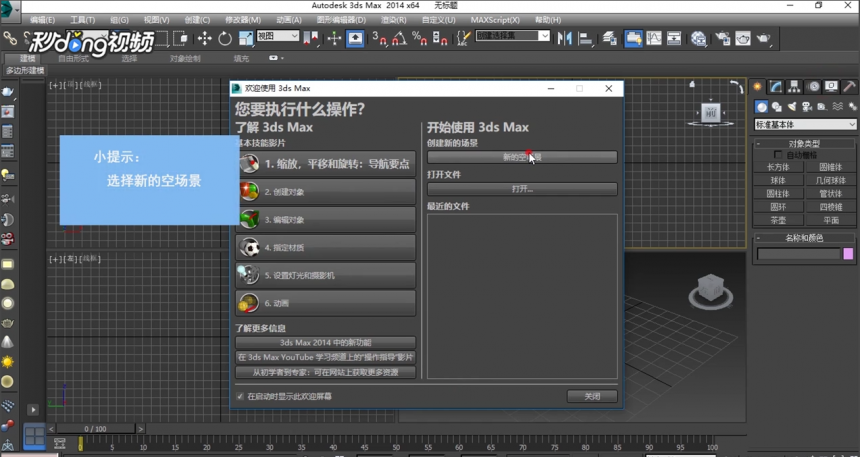Open Render Setup icon

coord(723,38)
